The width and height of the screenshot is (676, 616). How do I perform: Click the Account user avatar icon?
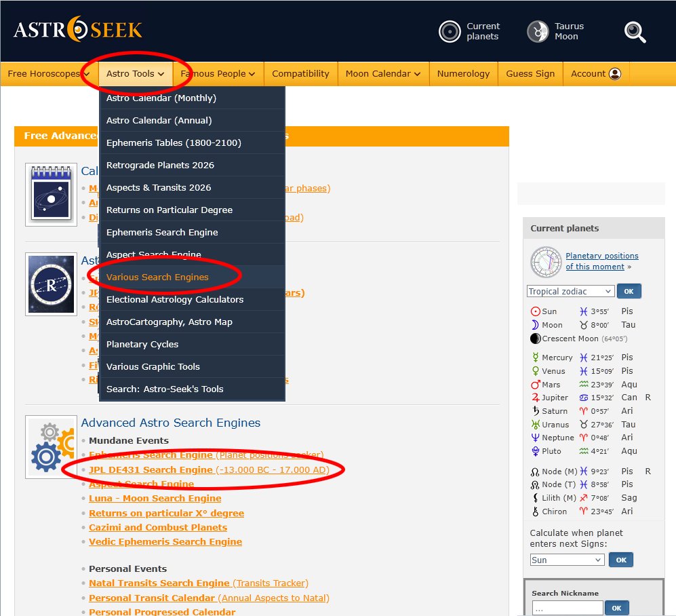point(615,74)
